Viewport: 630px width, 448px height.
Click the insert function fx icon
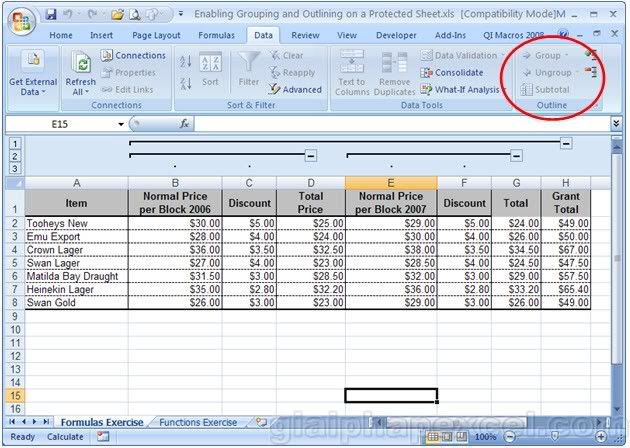click(x=185, y=124)
